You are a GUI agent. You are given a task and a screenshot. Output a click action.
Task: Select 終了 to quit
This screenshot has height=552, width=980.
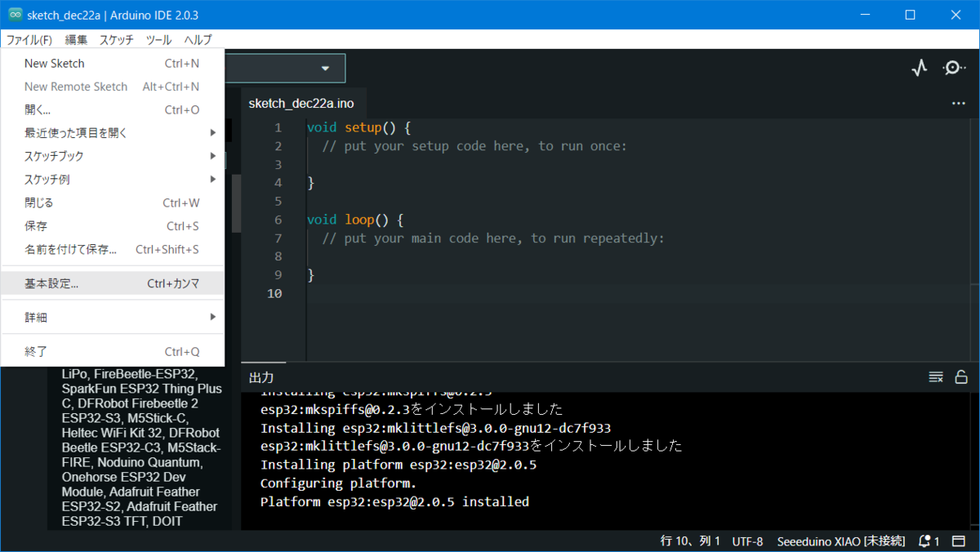(x=113, y=351)
